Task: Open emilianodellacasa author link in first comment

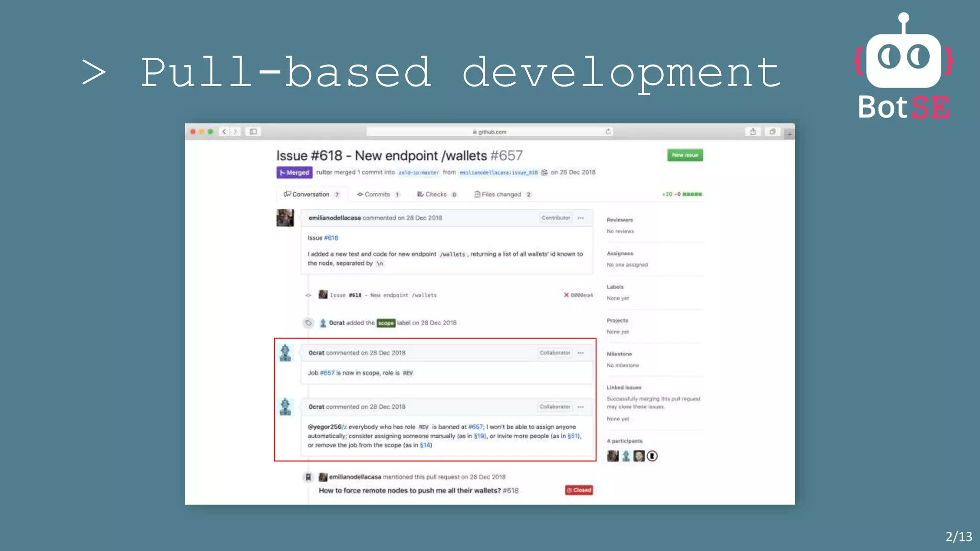Action: [334, 218]
